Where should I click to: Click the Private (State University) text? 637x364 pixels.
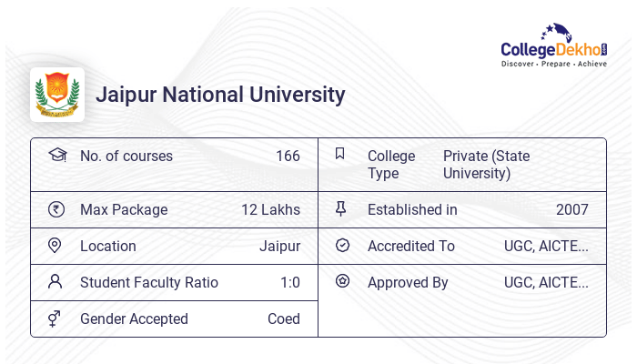pos(486,165)
